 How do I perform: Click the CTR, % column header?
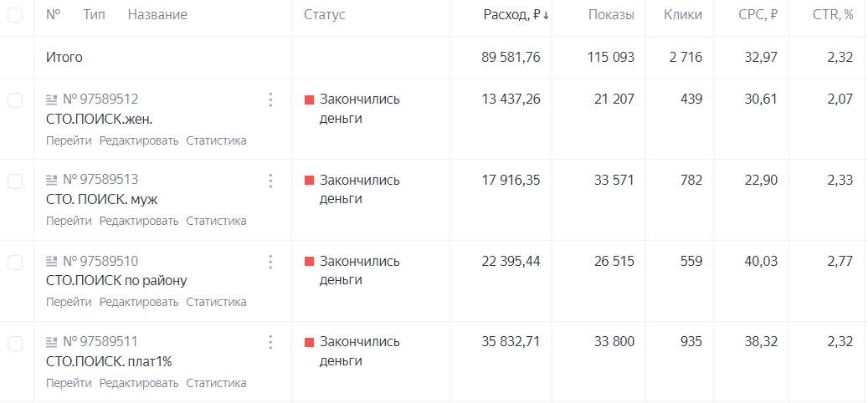coord(829,16)
